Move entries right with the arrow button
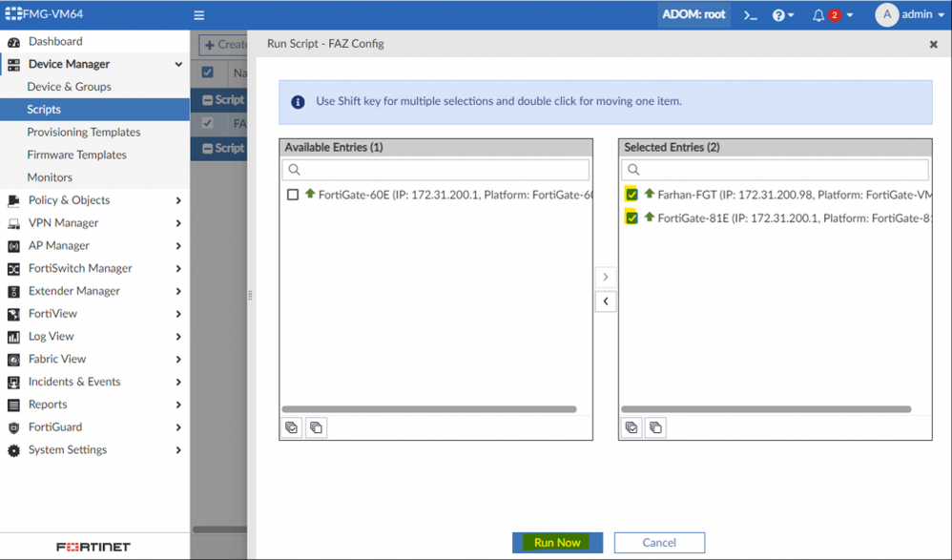The image size is (952, 560). coord(606,277)
